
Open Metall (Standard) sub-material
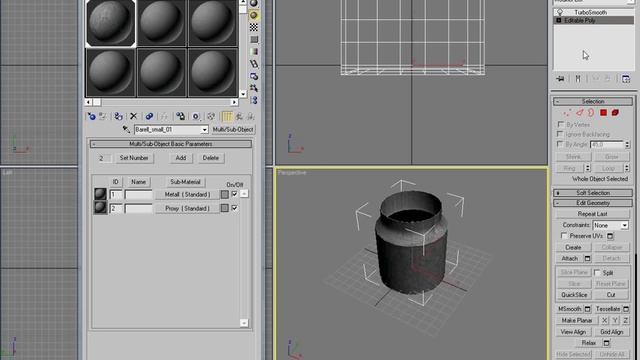[187, 195]
